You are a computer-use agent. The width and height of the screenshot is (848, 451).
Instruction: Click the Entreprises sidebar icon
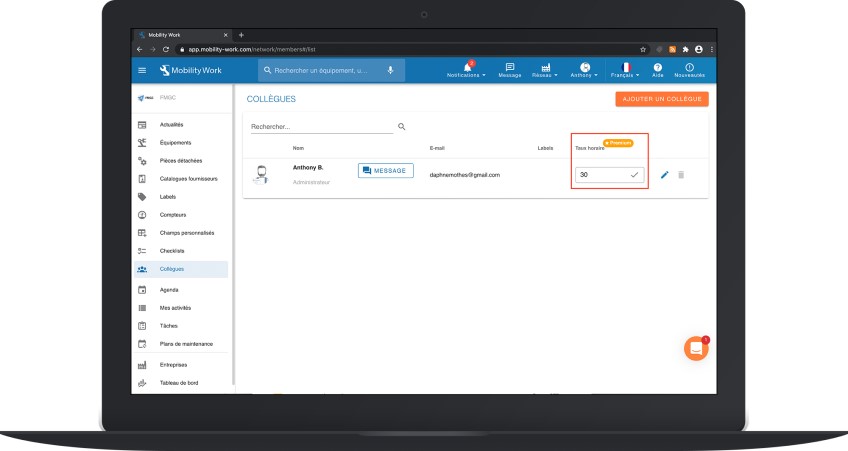[142, 365]
